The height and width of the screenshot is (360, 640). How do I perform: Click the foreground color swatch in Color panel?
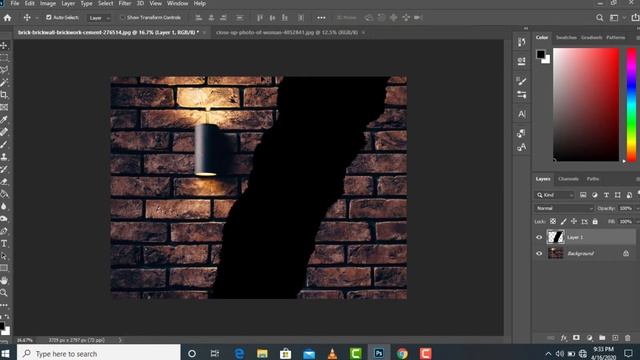click(541, 54)
